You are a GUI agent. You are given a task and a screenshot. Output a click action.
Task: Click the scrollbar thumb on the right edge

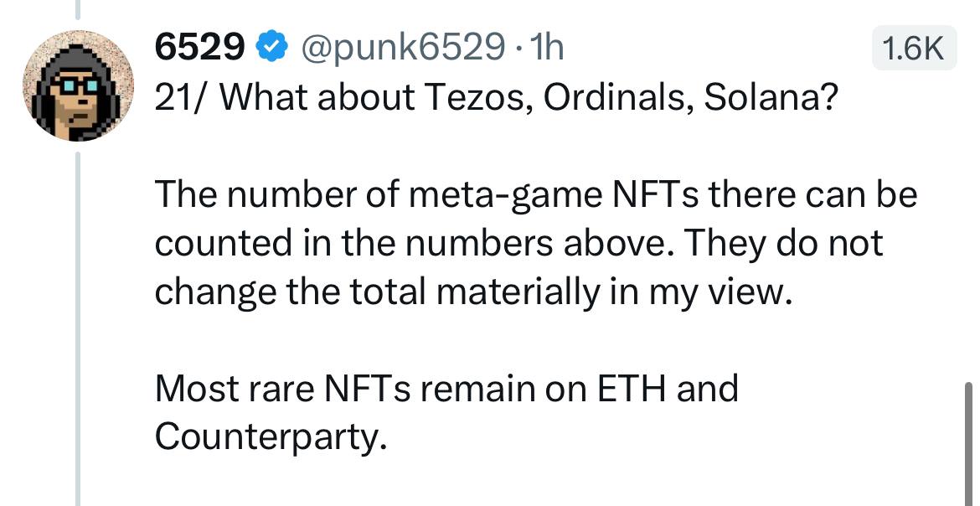point(969,443)
